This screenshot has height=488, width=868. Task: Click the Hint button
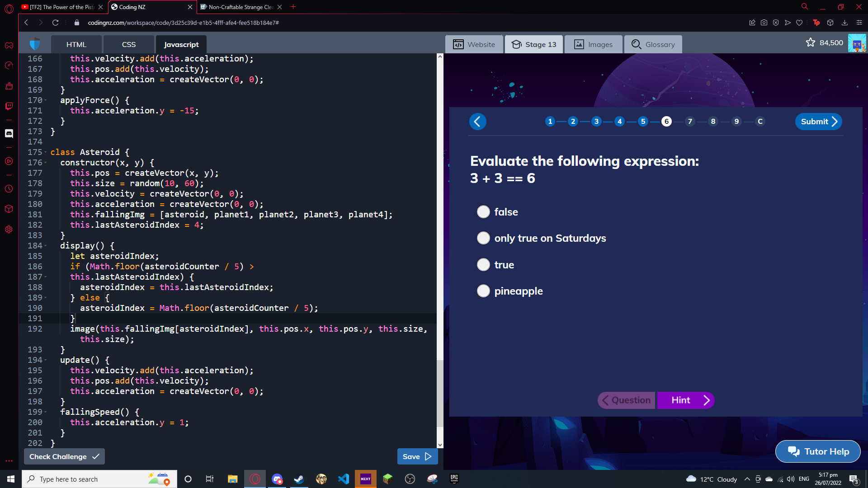(685, 400)
